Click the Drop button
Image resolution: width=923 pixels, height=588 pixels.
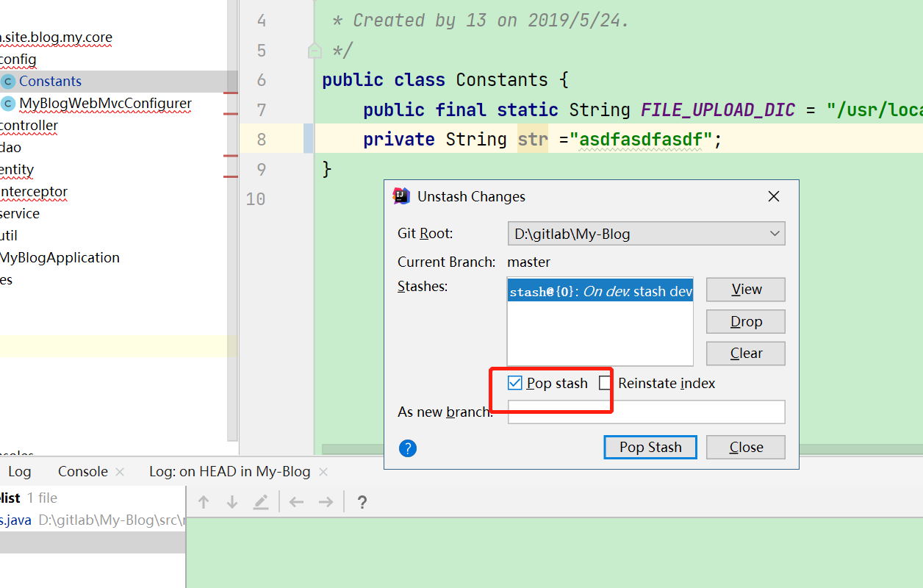745,321
